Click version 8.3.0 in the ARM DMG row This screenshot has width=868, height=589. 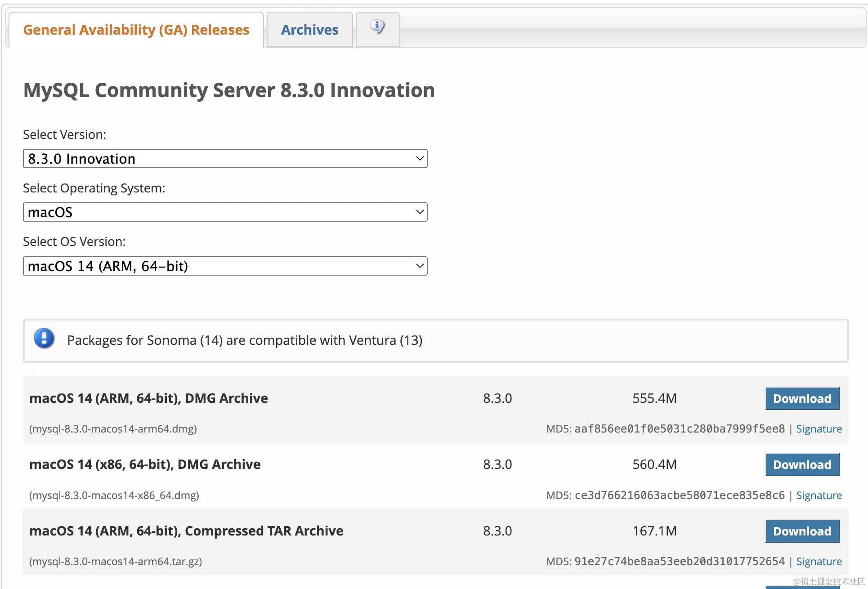(497, 398)
